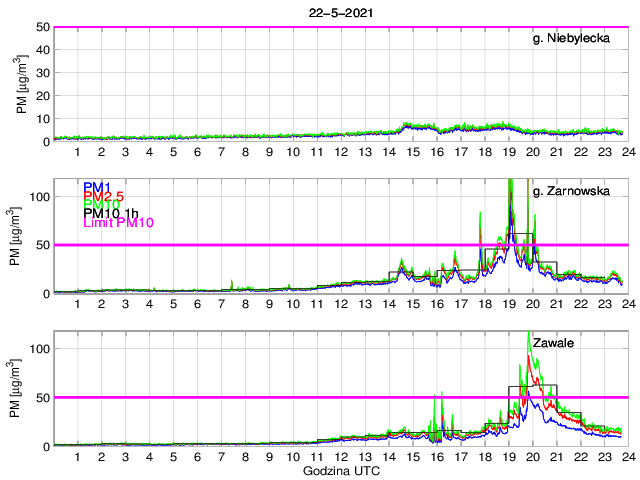The width and height of the screenshot is (640, 480).
Task: Click the bottom panel PM y-axis label
Action: coord(22,388)
